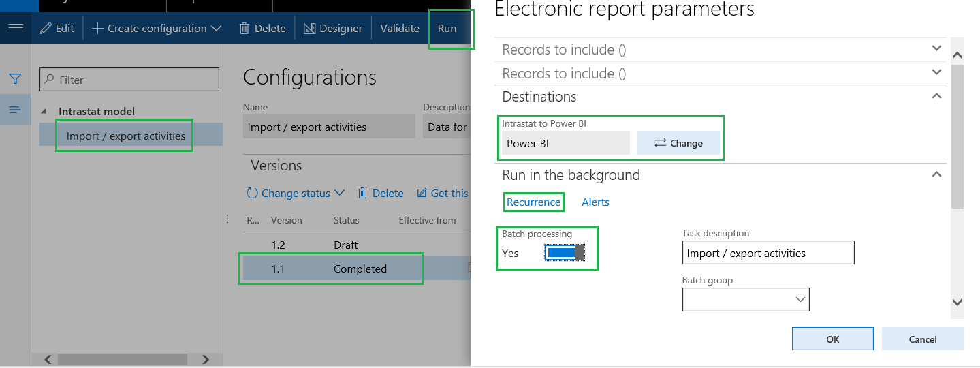Click the Edit pencil button
The width and height of the screenshot is (980, 368).
[57, 28]
